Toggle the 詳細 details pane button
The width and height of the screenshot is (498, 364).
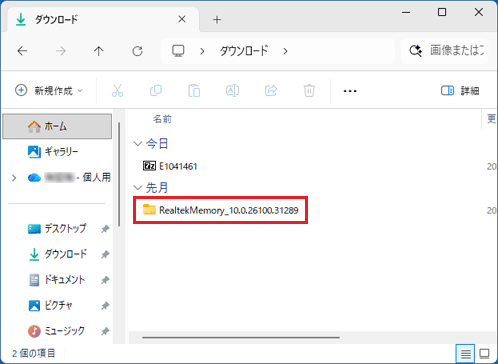click(x=460, y=90)
